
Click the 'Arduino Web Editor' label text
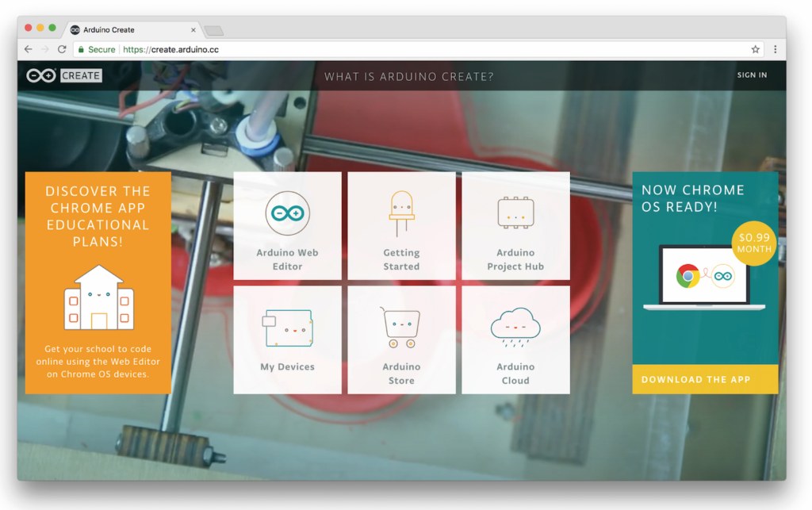coord(287,259)
